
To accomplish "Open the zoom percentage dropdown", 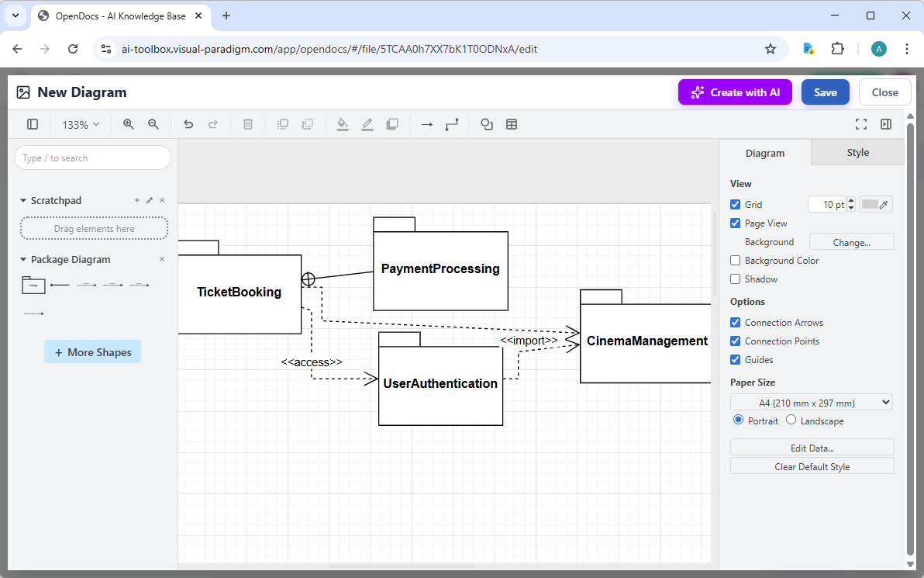I will coord(81,123).
